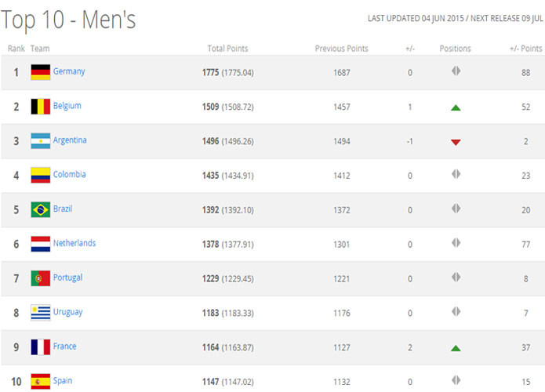Viewport: 545px width, 392px height.
Task: Click the Brazil flag icon
Action: tap(40, 209)
